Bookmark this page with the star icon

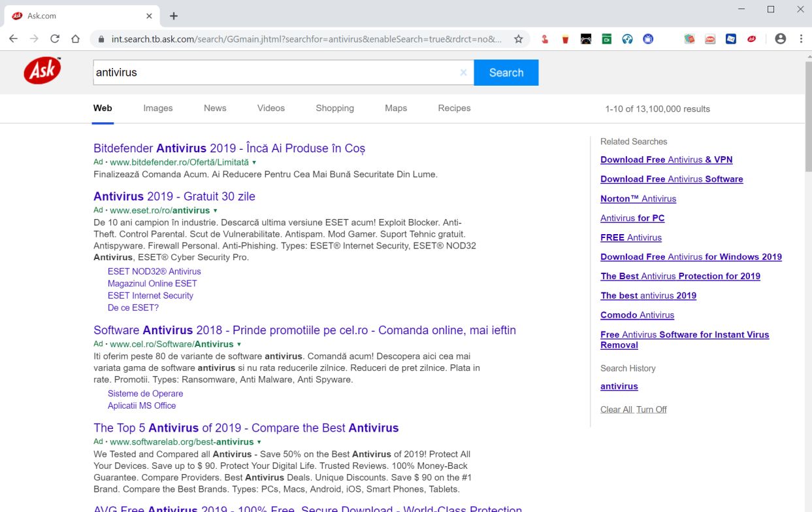pyautogui.click(x=518, y=39)
